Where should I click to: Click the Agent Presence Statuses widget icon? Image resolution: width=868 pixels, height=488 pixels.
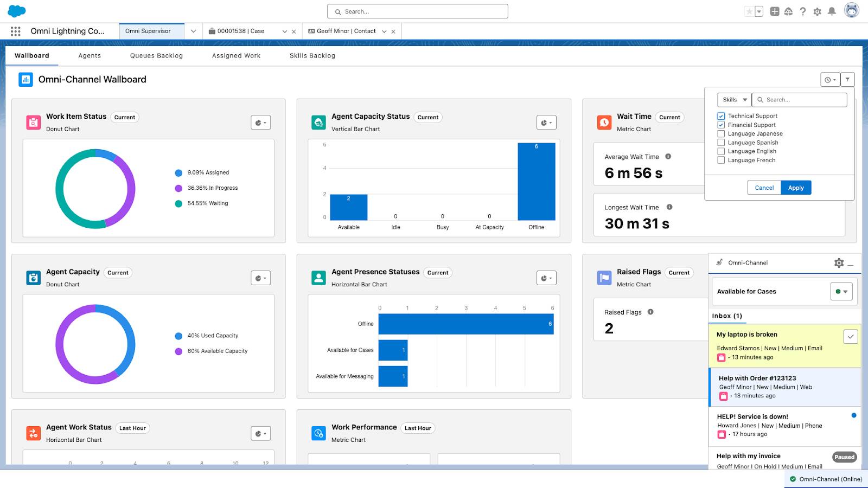click(x=319, y=278)
